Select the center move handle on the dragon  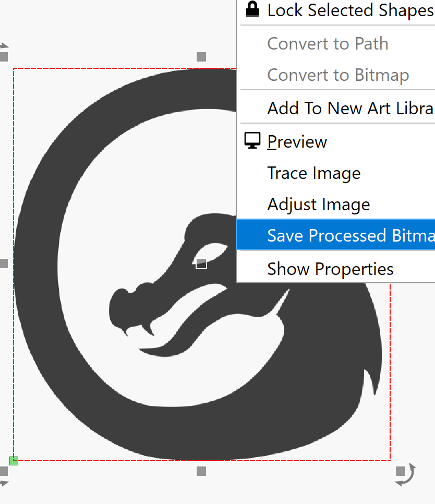coord(201,264)
